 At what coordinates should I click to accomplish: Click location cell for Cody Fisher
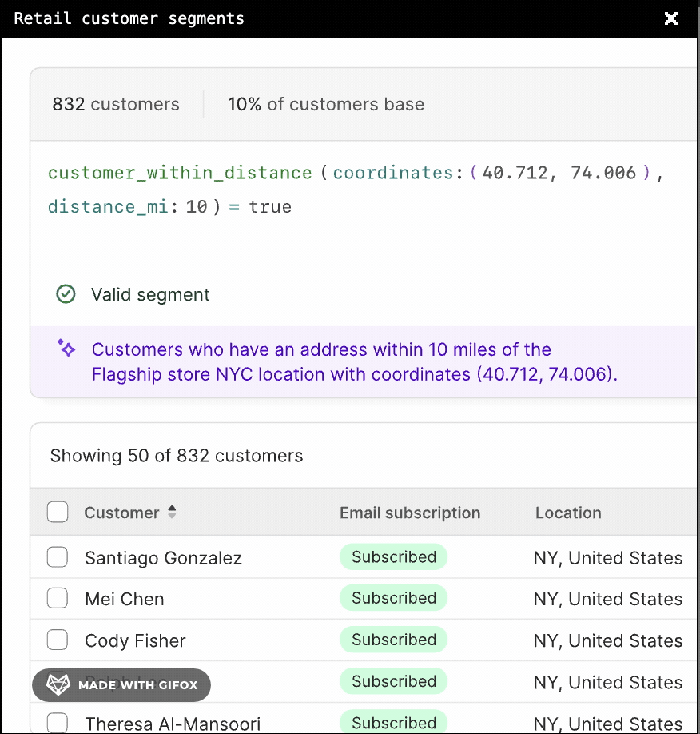[608, 640]
